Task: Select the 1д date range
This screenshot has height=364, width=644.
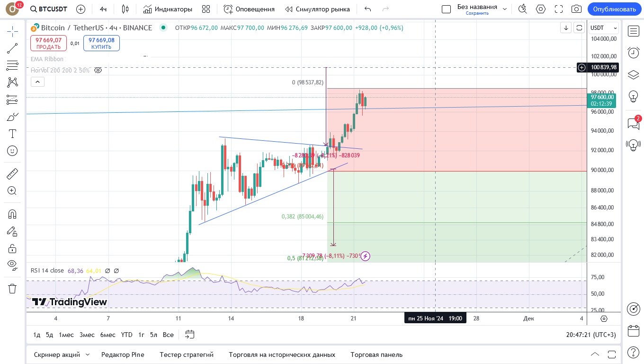Action: tap(36, 335)
